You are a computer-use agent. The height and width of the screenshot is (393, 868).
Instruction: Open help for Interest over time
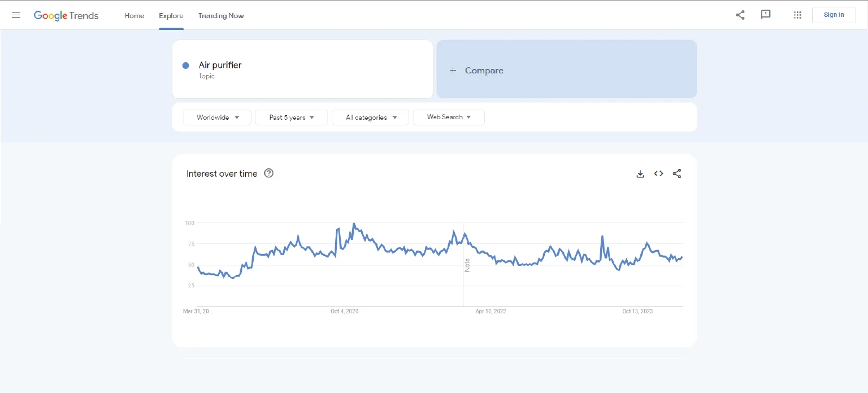[269, 174]
